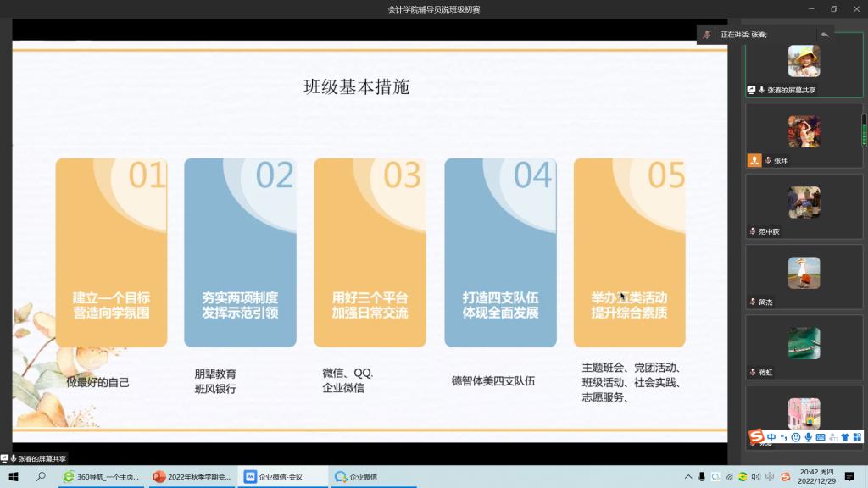Switch to the 360导航 browser taskbar item

pyautogui.click(x=102, y=477)
